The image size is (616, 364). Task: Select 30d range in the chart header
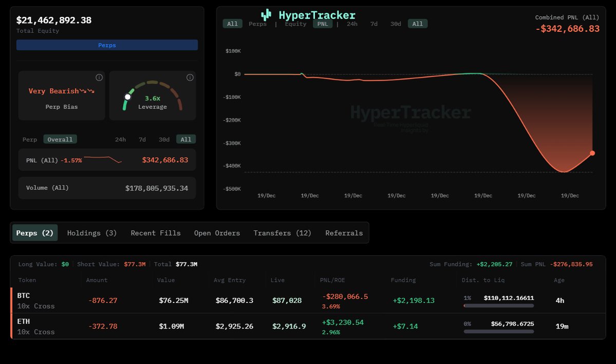pos(396,24)
